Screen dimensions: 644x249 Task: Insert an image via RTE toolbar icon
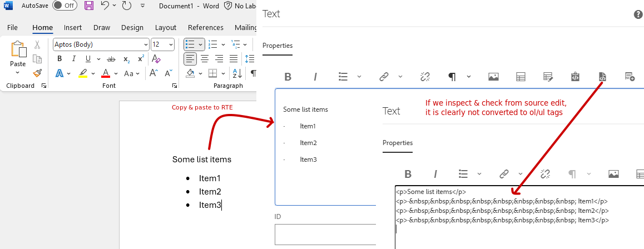pos(493,77)
